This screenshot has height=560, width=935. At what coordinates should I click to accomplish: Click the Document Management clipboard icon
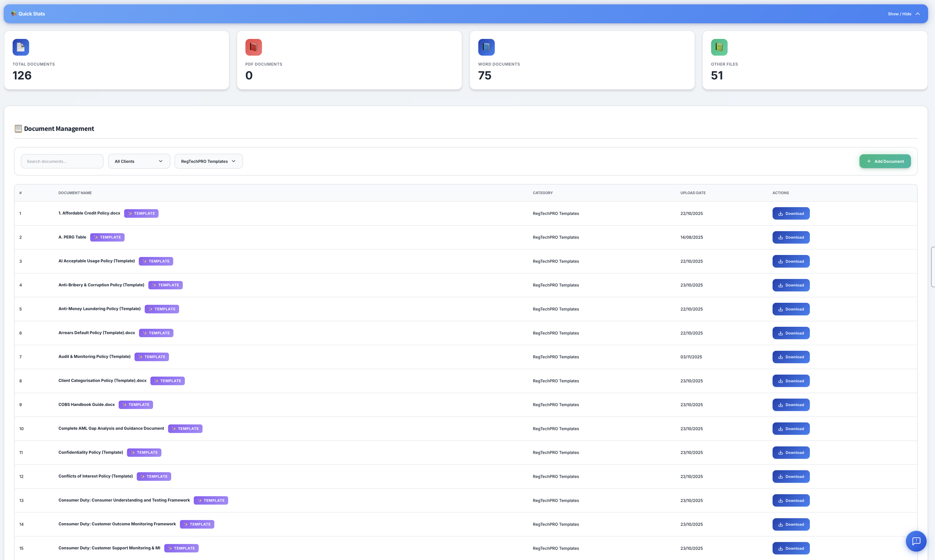(18, 129)
